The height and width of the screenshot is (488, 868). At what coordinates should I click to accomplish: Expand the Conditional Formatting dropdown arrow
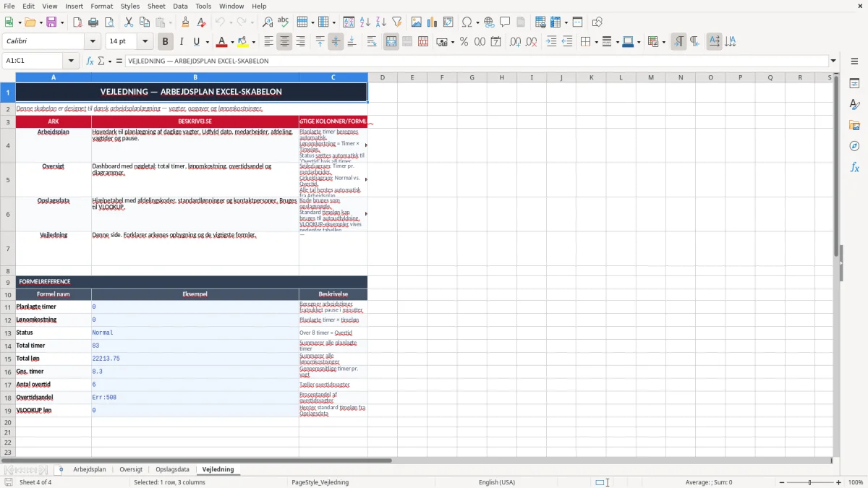663,42
